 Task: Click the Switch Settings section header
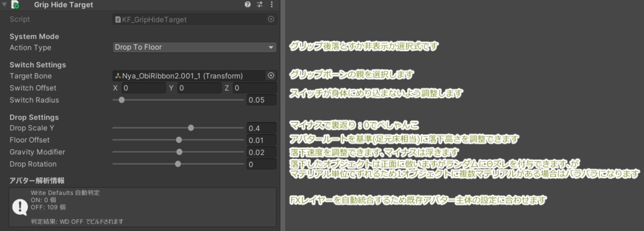(38, 65)
